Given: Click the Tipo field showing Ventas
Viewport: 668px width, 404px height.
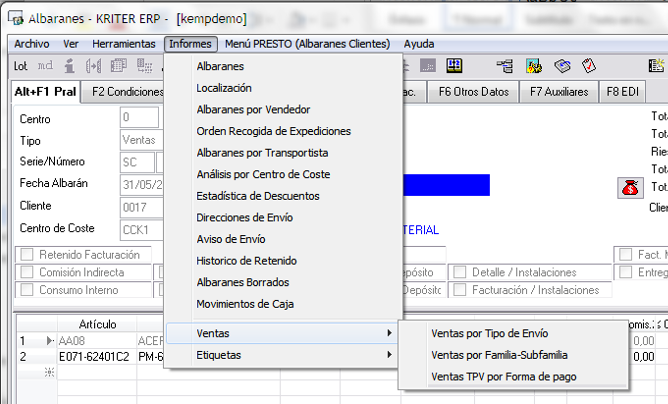Looking at the screenshot, I should pos(142,140).
